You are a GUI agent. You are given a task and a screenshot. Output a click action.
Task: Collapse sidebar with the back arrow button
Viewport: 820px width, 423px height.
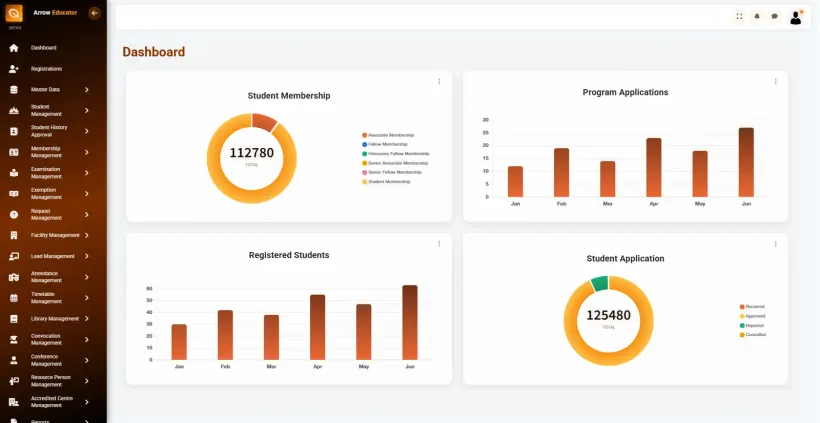click(94, 13)
